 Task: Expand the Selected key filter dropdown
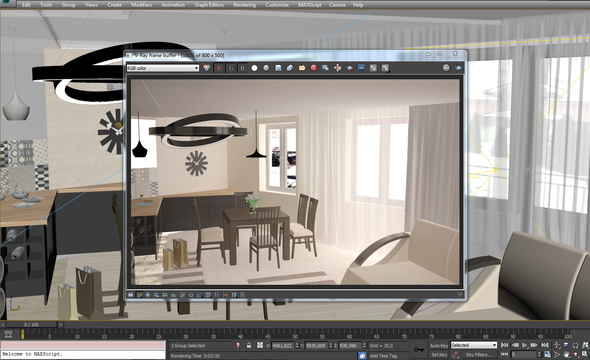click(x=474, y=345)
